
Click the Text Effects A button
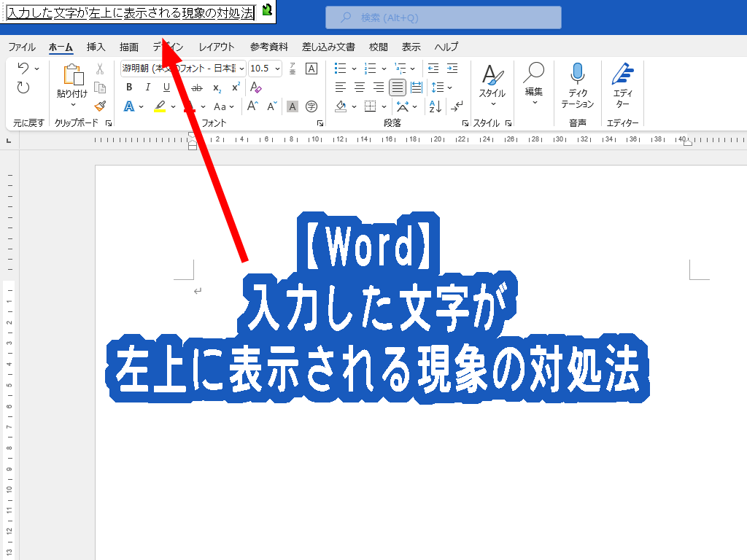(129, 106)
